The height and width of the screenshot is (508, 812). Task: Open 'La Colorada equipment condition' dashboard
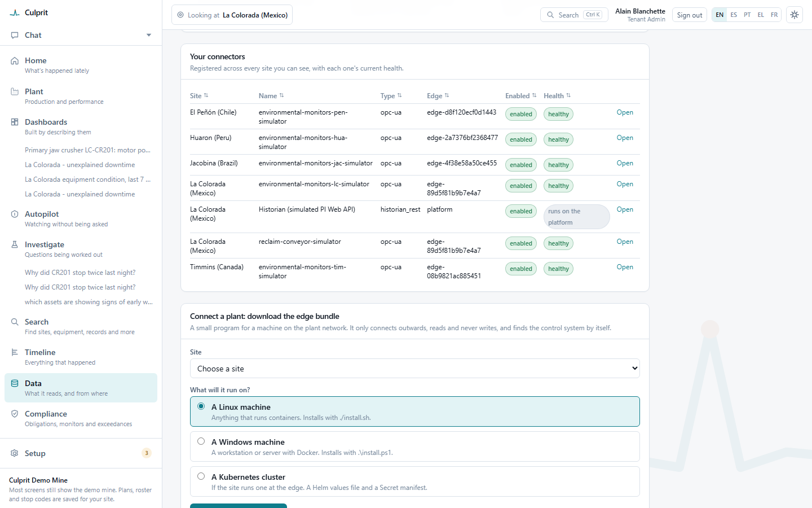[x=87, y=179]
